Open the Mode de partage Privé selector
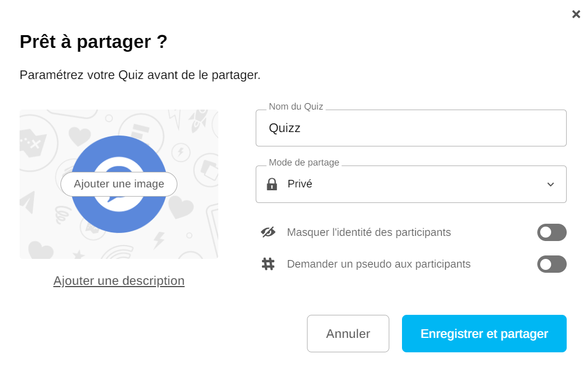This screenshot has width=588, height=365. click(x=411, y=185)
